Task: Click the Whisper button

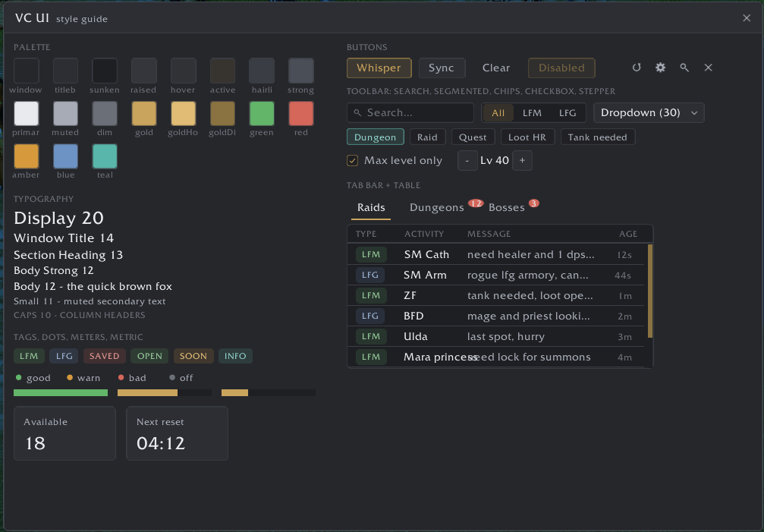Action: point(379,68)
